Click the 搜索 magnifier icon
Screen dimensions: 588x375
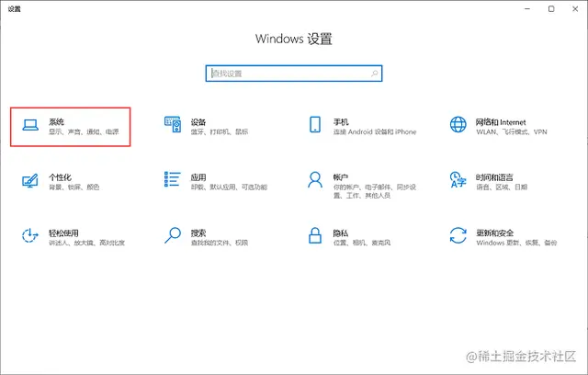[x=173, y=235]
